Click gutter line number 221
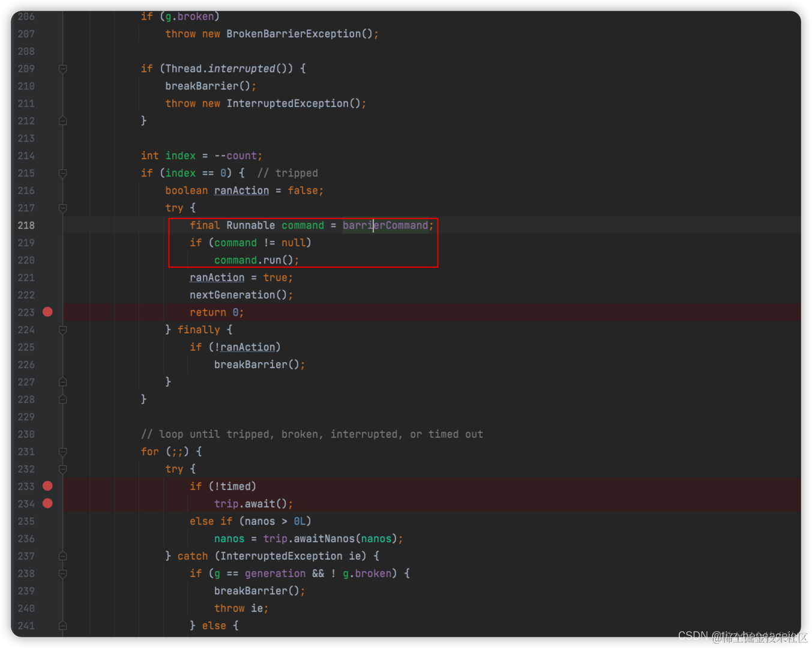 (x=26, y=277)
